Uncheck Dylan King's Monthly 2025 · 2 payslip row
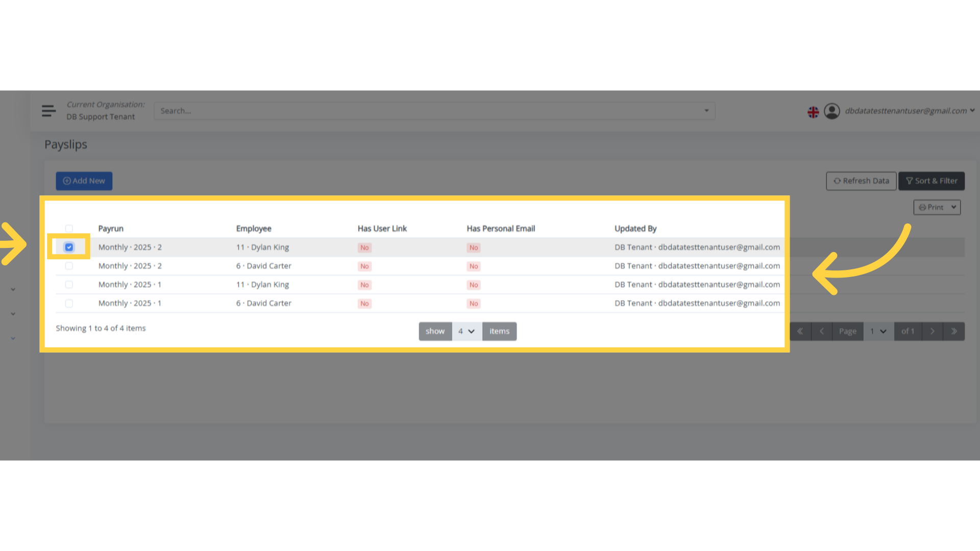980x551 pixels. click(x=69, y=247)
